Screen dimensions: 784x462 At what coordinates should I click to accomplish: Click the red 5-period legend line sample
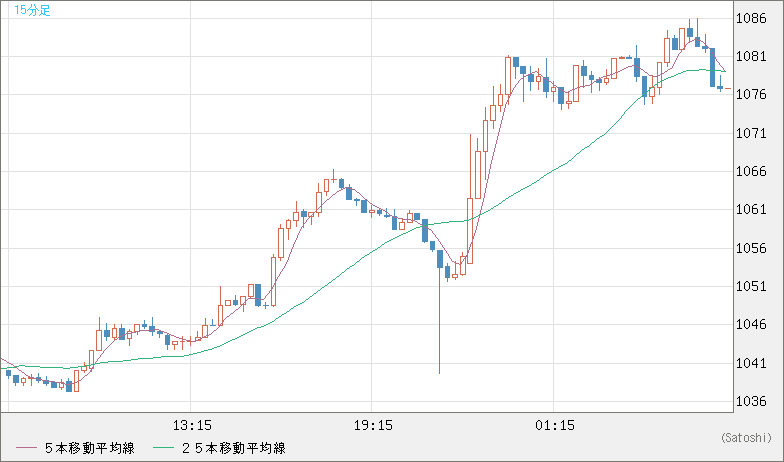pyautogui.click(x=26, y=448)
